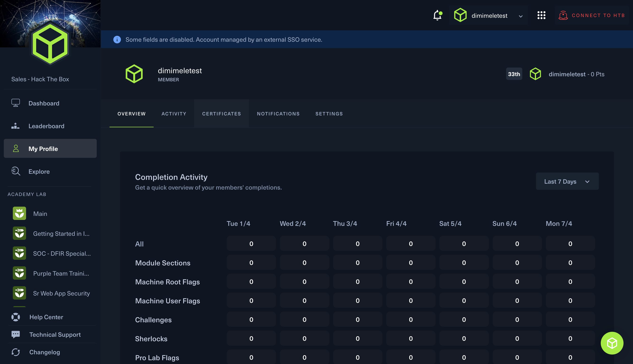
Task: Click the Sr Web App Security lab icon
Action: [19, 293]
